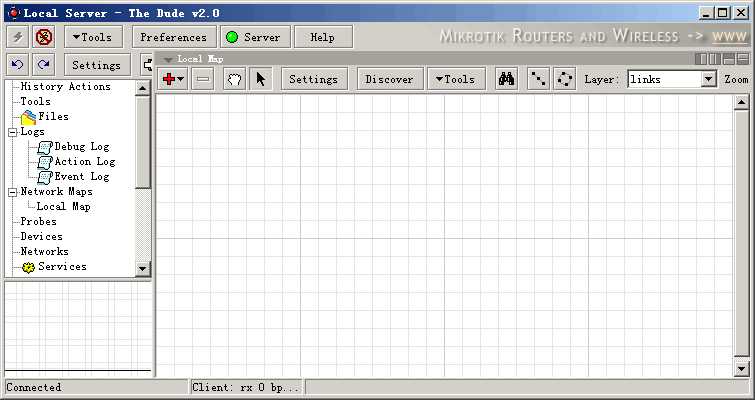755x400 pixels.
Task: Select the arrow pointer tool
Action: click(x=261, y=79)
